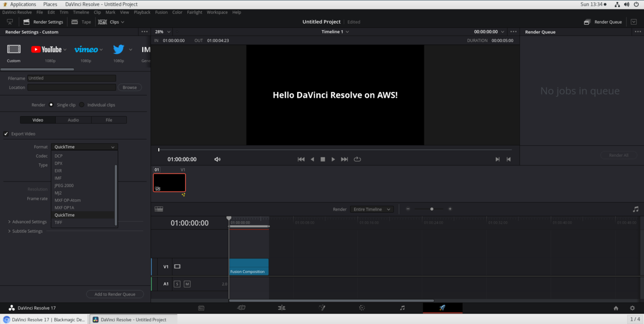
Task: Click the Tape toolbar button
Action: coord(81,22)
